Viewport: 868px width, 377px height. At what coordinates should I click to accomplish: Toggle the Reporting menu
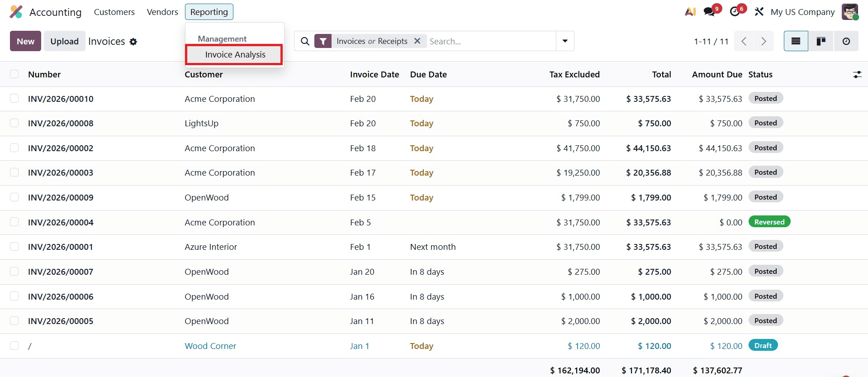[209, 12]
